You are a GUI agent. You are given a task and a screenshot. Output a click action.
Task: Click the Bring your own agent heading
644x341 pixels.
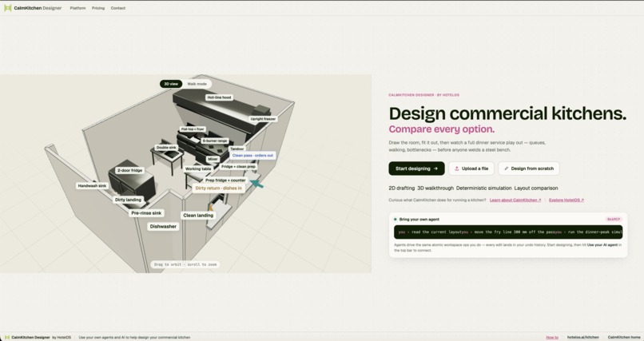tap(419, 219)
